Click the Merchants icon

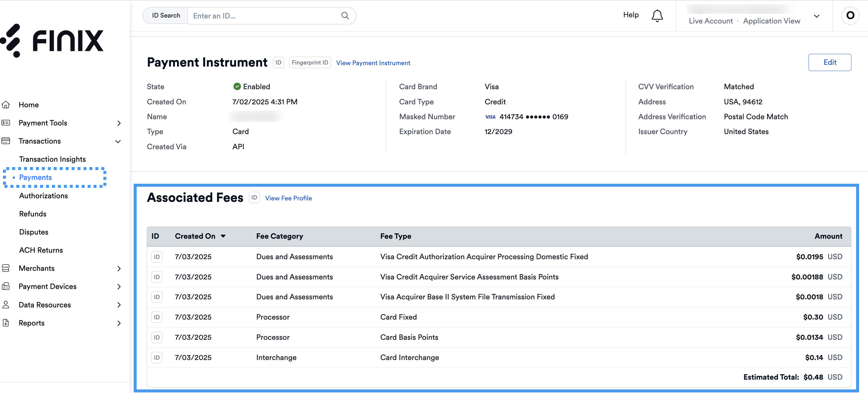(7, 268)
